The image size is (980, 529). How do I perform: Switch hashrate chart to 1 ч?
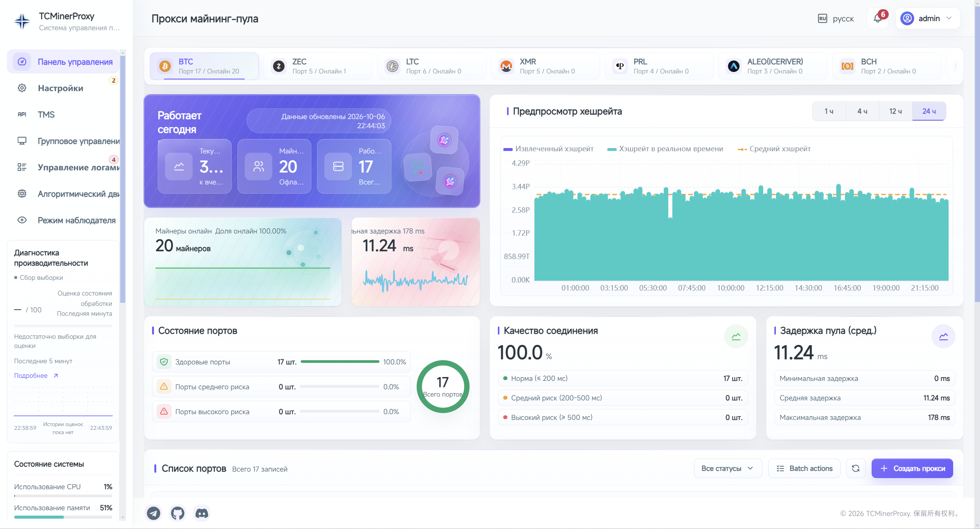[x=829, y=111]
